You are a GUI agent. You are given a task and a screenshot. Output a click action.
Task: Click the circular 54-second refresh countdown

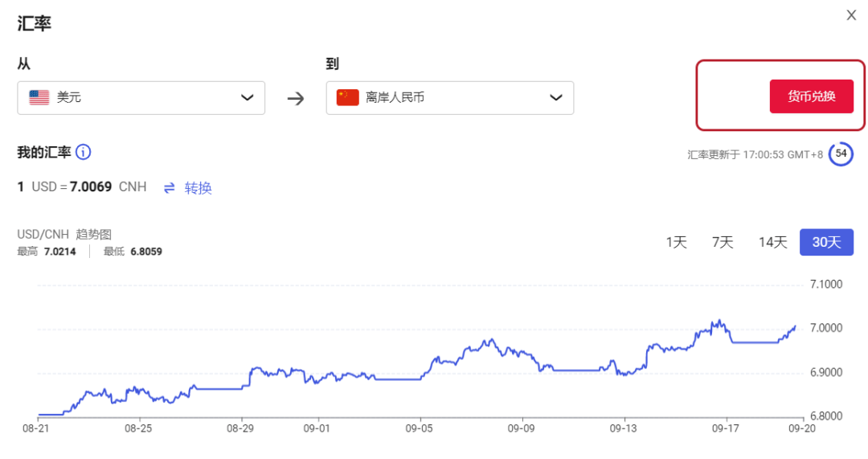(x=841, y=154)
